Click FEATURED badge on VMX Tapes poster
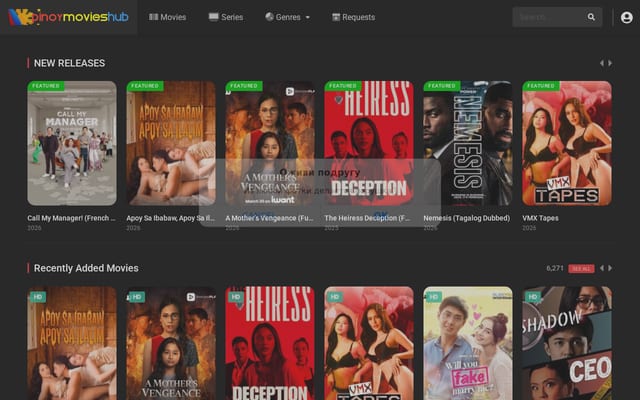 point(541,86)
